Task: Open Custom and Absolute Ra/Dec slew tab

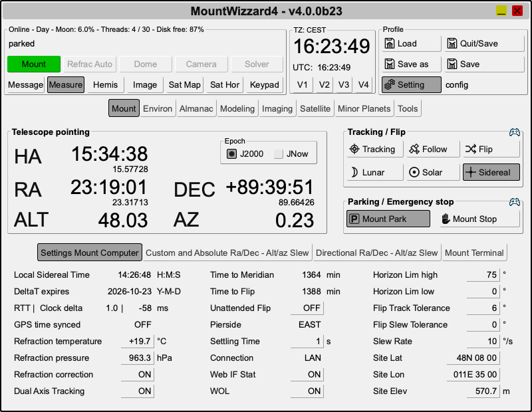Action: pos(227,253)
